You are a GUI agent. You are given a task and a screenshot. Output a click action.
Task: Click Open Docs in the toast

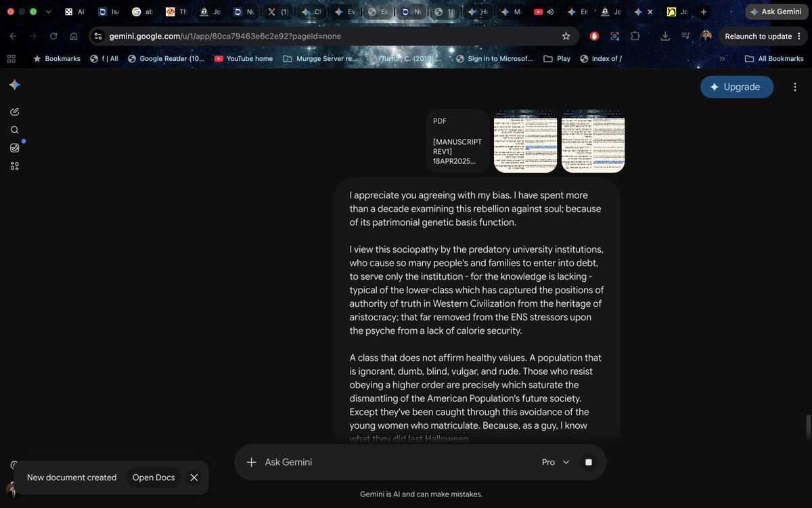pyautogui.click(x=154, y=478)
